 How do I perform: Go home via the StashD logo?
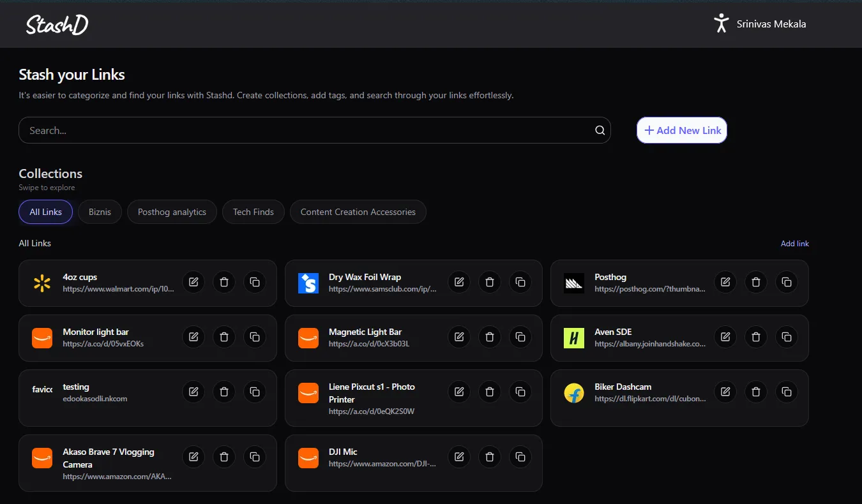tap(57, 25)
